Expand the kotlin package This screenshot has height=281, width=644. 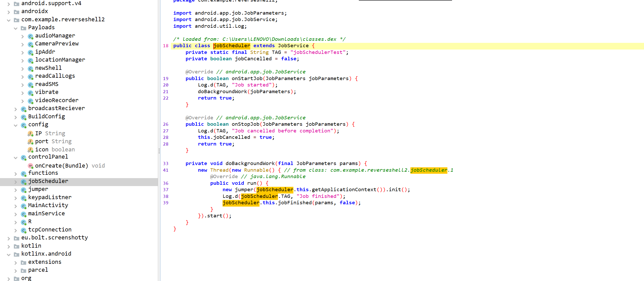coord(9,247)
